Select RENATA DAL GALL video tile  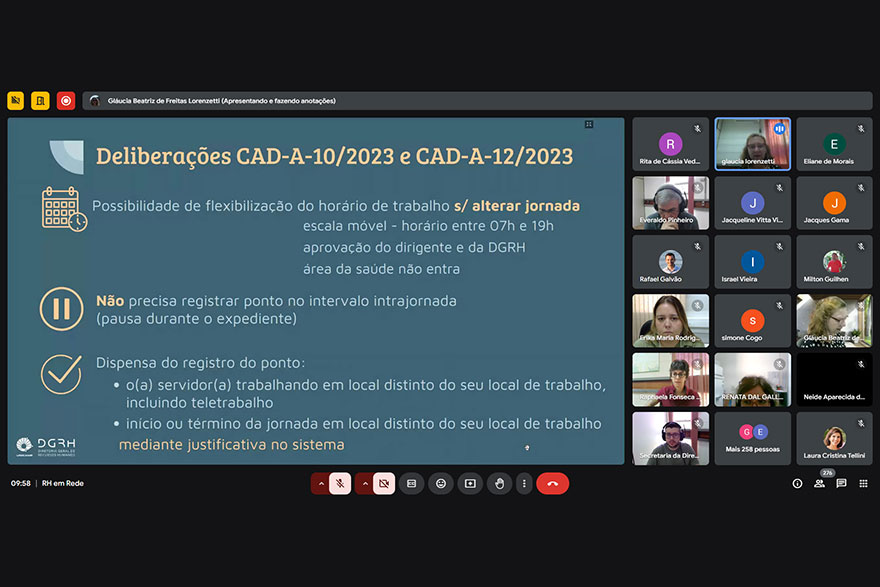pyautogui.click(x=753, y=380)
